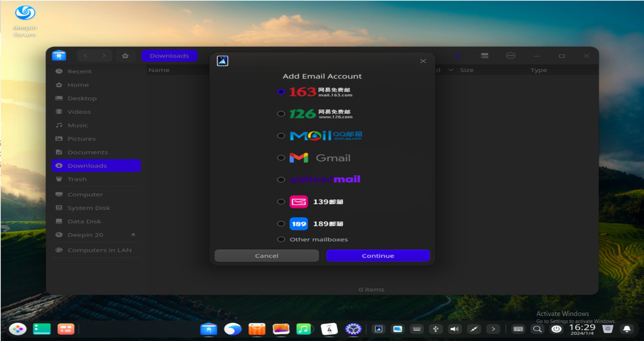The width and height of the screenshot is (644, 341).
Task: Open the launcher from the dock
Action: point(17,329)
